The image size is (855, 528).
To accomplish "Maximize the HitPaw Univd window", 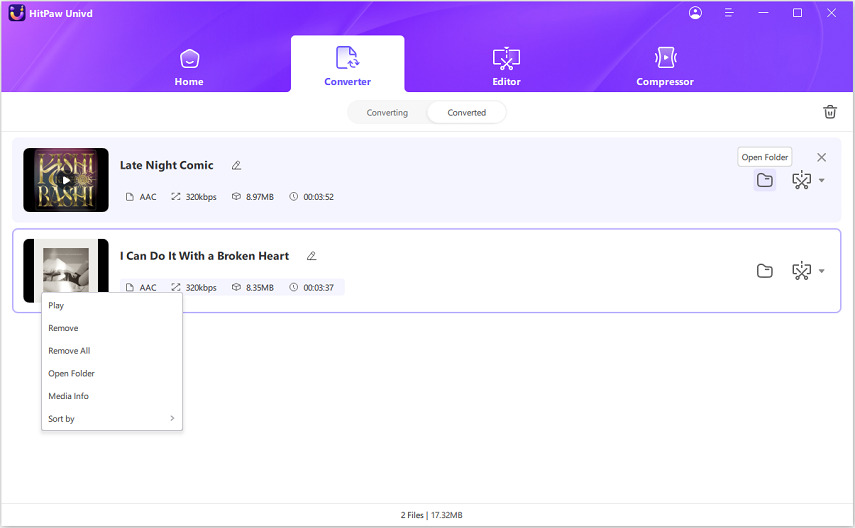I will coord(797,13).
